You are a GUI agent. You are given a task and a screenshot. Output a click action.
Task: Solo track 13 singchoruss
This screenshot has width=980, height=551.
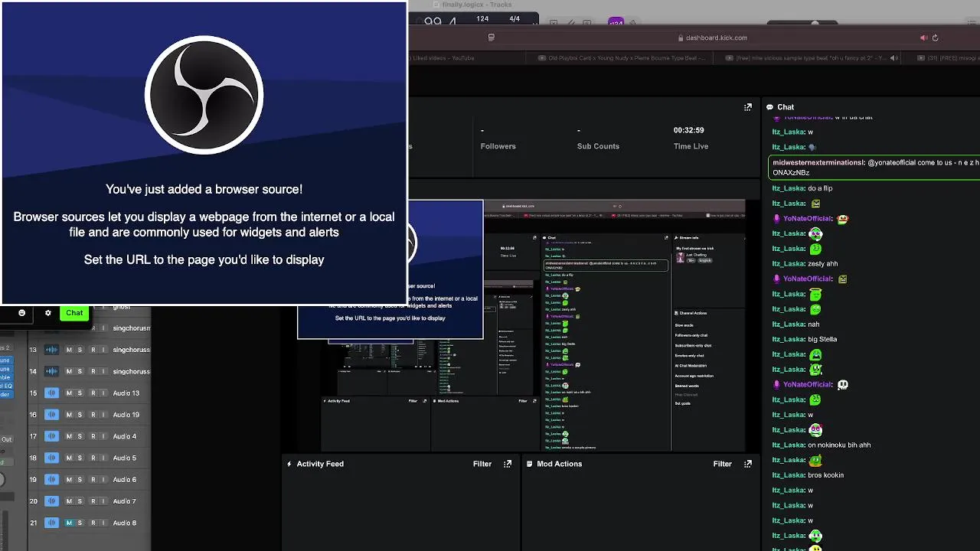coord(80,350)
